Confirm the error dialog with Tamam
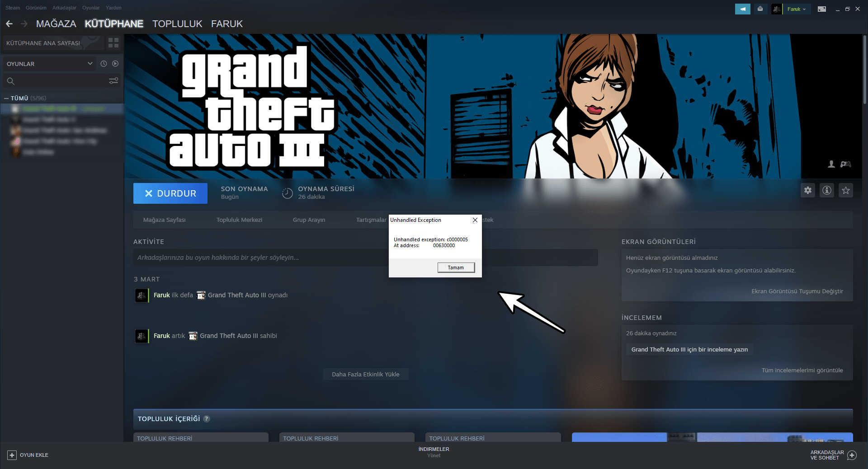Screen dimensions: 868x469 coord(456,267)
